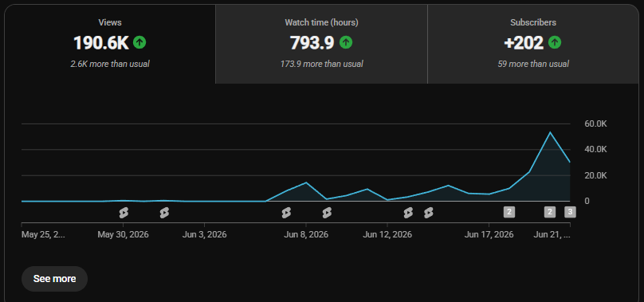Click the 793.9 watch time value
The width and height of the screenshot is (644, 302).
[312, 43]
